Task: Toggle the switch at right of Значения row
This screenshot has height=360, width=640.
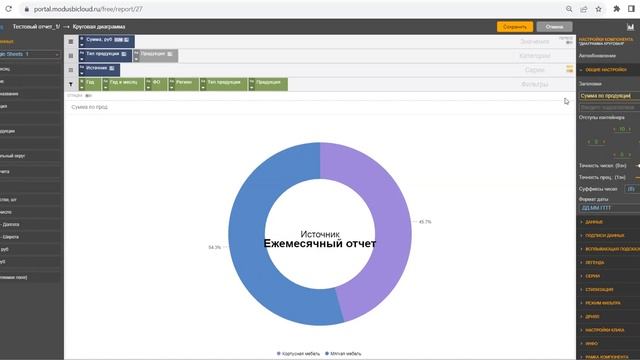Action: (569, 42)
